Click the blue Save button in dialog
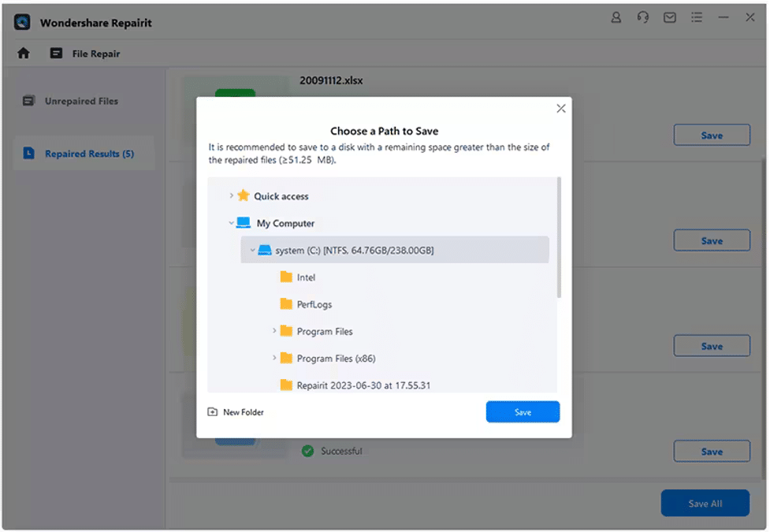Viewport: 770px width, 532px height. click(523, 411)
